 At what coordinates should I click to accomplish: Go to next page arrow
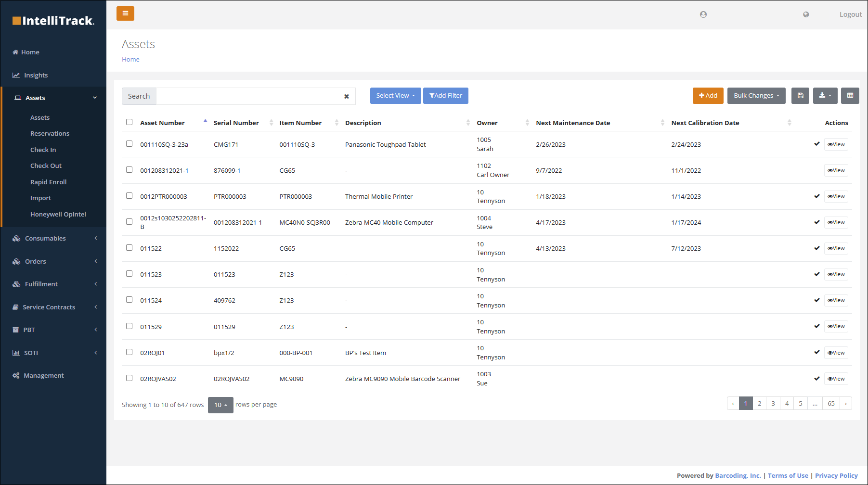point(845,404)
